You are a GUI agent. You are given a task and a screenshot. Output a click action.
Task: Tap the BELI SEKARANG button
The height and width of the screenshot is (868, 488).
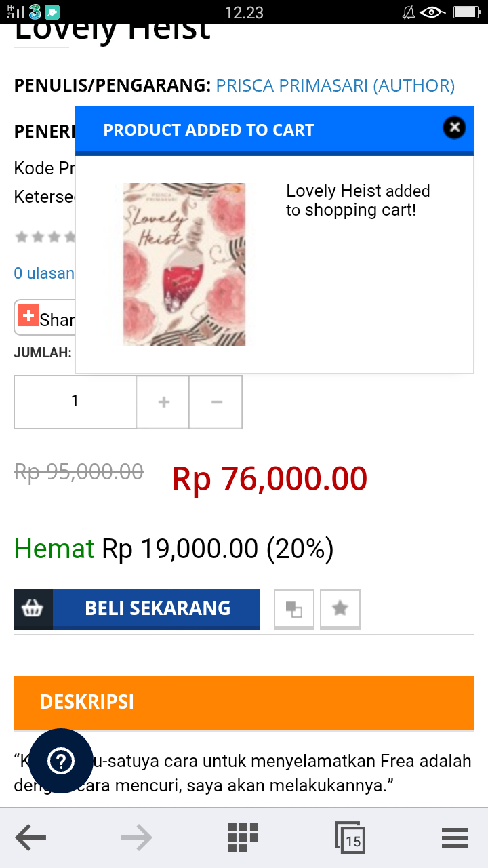(157, 609)
